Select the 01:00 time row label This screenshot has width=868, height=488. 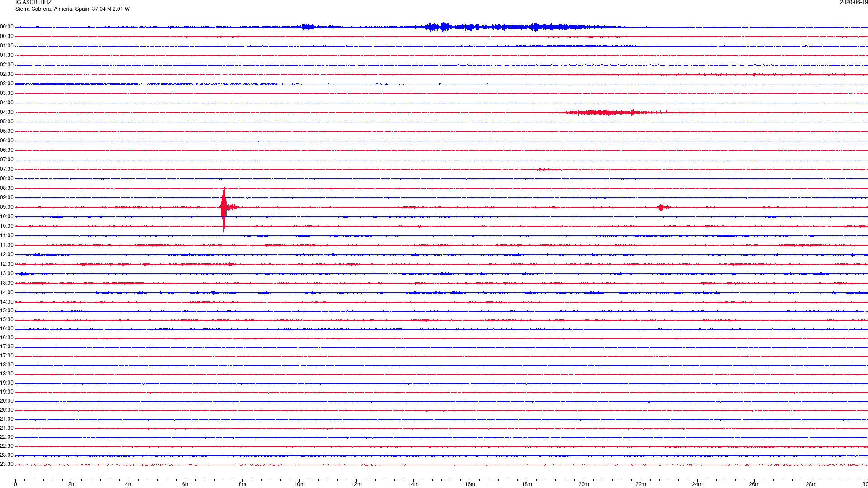click(x=7, y=46)
